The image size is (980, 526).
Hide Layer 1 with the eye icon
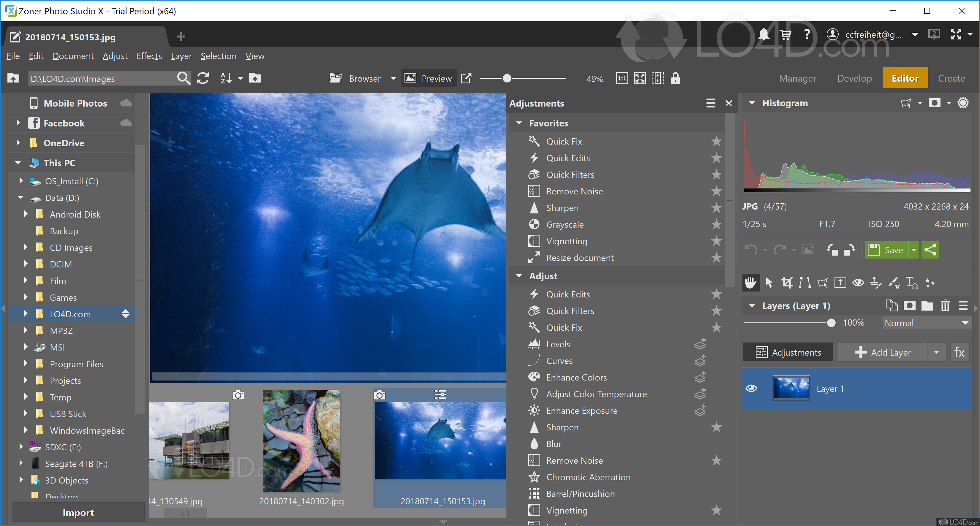tap(751, 388)
